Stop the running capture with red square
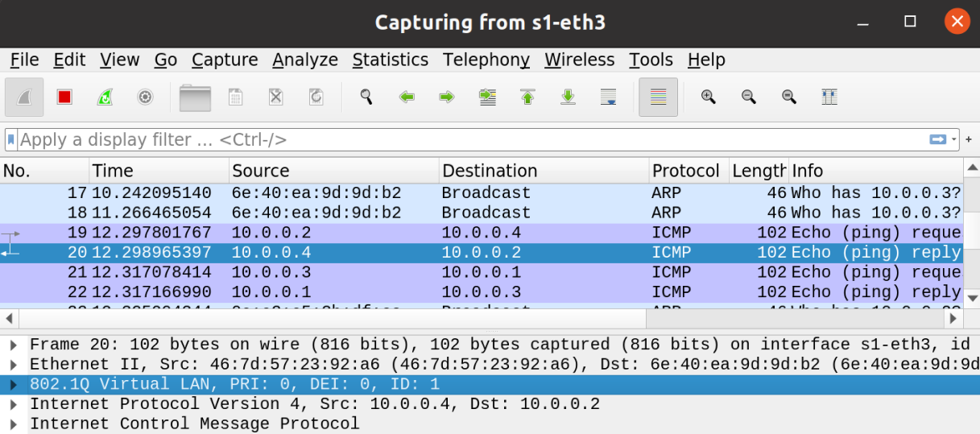The width and height of the screenshot is (980, 434). click(x=64, y=97)
